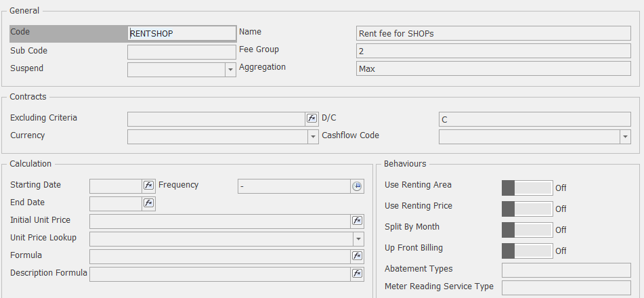Click the Starting Date input
644x298 pixels.
(x=116, y=186)
